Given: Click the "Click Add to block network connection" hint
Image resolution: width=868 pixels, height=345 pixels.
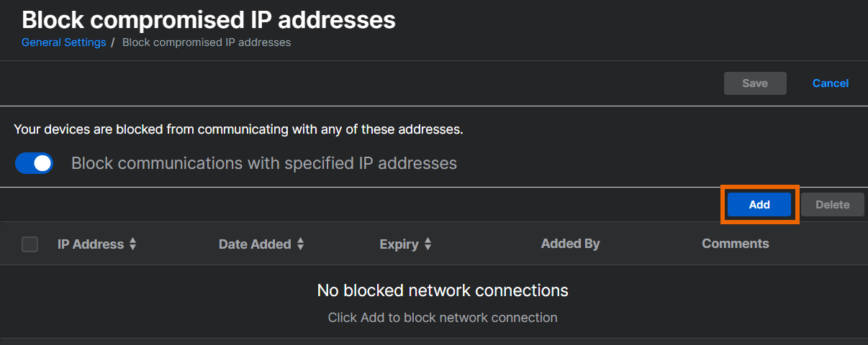Looking at the screenshot, I should [443, 317].
